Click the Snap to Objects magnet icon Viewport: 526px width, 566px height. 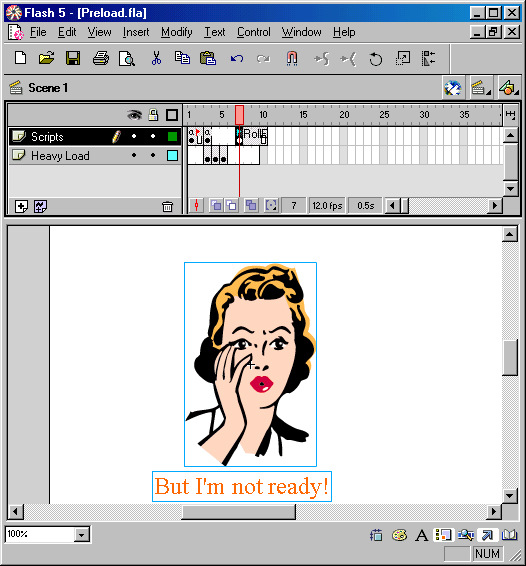292,58
